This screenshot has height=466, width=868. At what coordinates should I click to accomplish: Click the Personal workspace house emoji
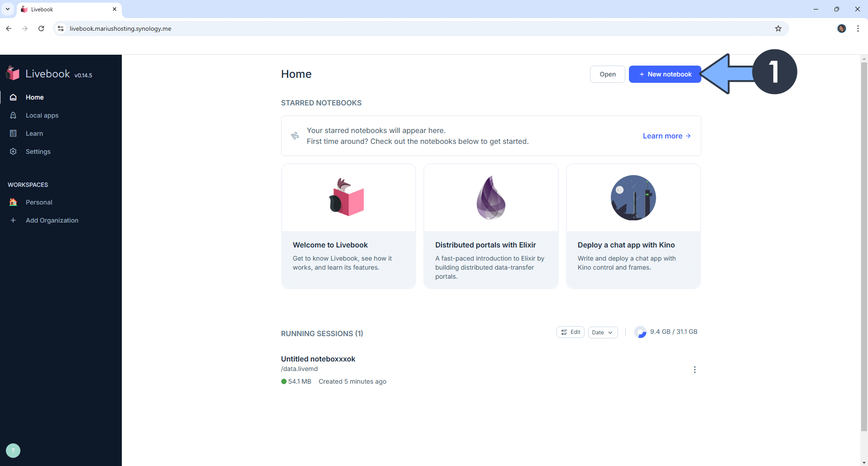tap(13, 202)
